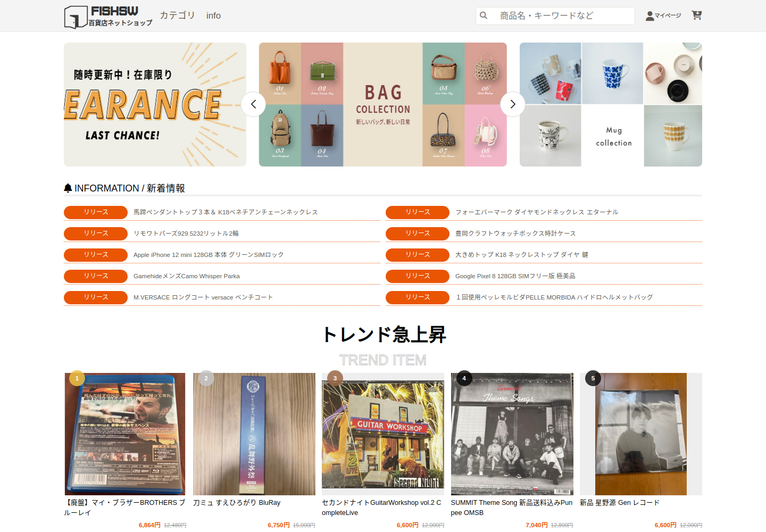Show previous carousel banner
The height and width of the screenshot is (532, 766).
point(253,104)
